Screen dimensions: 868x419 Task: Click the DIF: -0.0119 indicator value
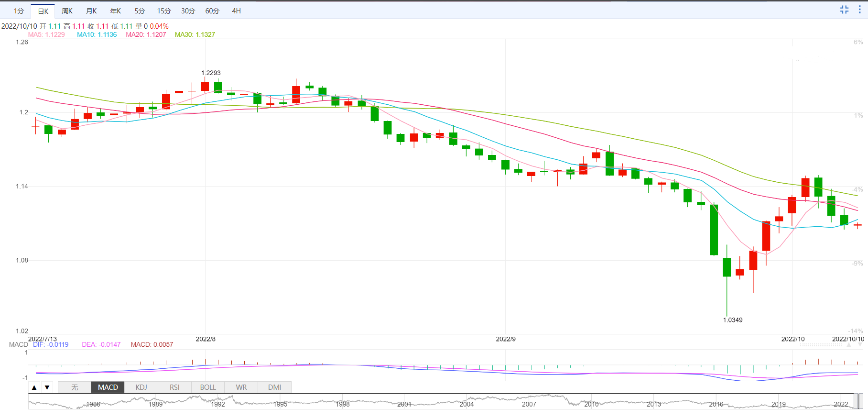pos(51,344)
